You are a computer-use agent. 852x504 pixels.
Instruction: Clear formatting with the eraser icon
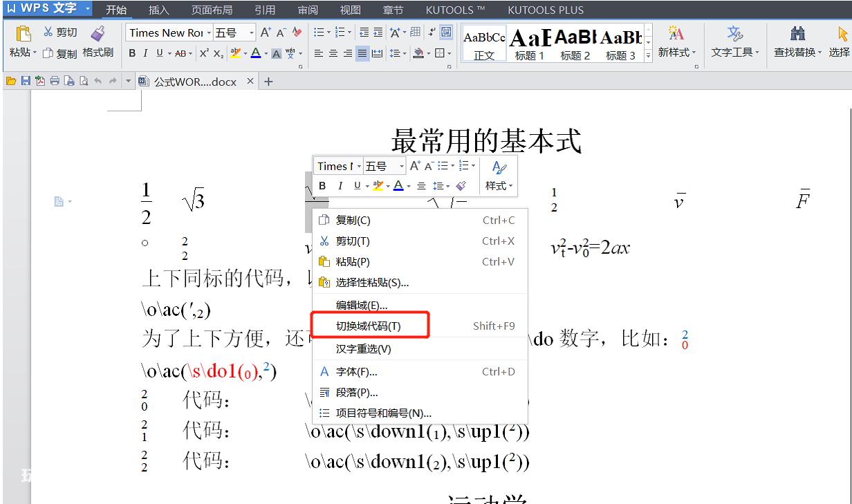point(297,32)
